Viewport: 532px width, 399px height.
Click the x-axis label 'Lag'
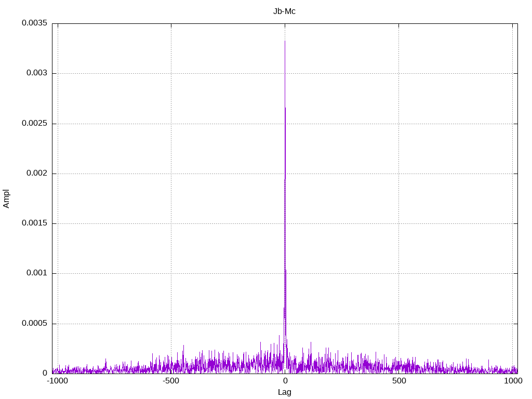coord(284,392)
